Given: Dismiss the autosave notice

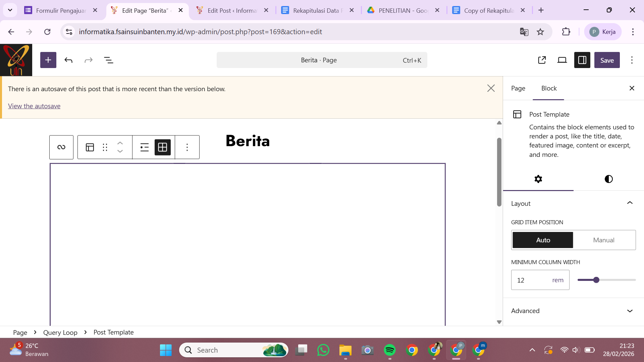Looking at the screenshot, I should [491, 88].
